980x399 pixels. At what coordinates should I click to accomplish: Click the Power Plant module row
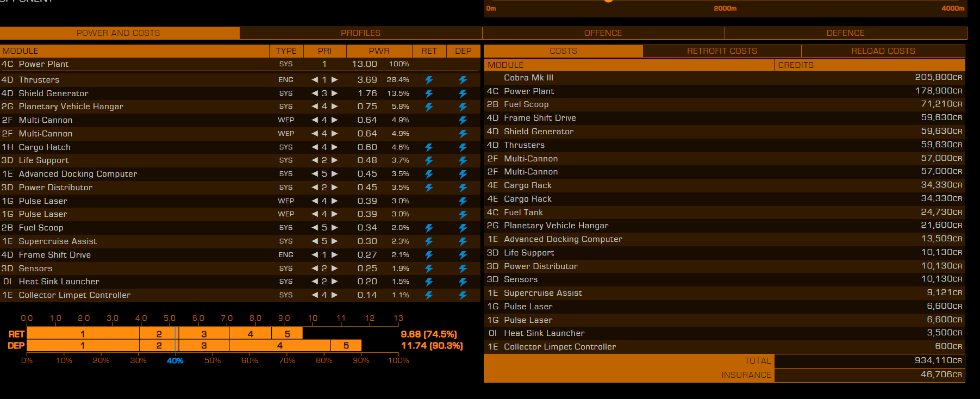(x=240, y=64)
